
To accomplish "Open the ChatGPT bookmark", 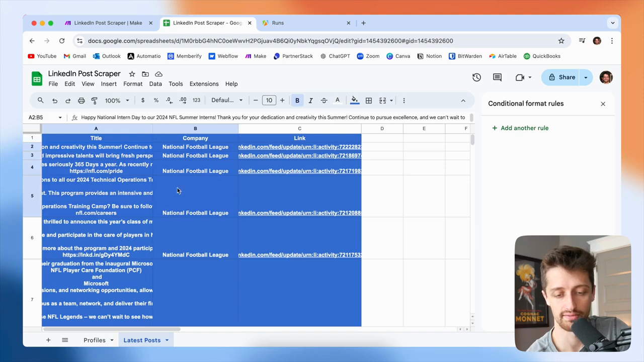I will [335, 56].
